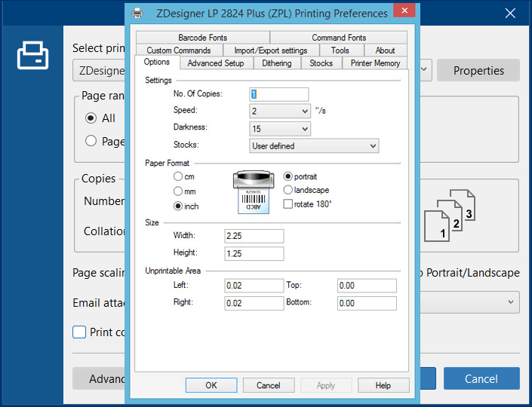Click the printer icon in the dialog title bar
The height and width of the screenshot is (407, 532).
137,14
